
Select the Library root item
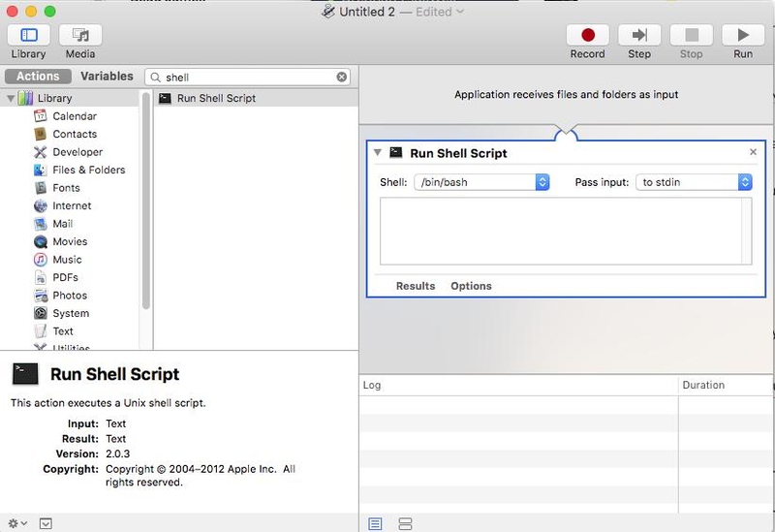tap(70, 99)
